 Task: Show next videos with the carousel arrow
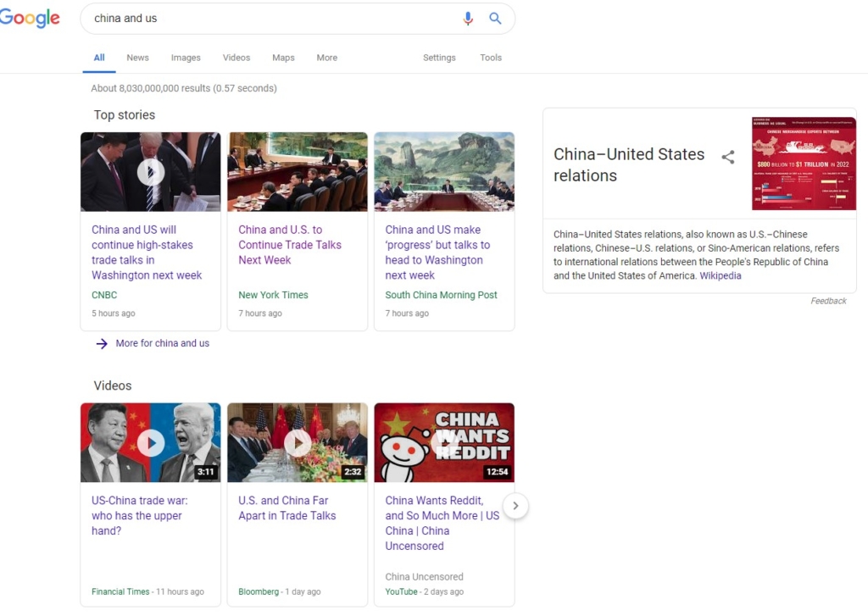tap(515, 506)
